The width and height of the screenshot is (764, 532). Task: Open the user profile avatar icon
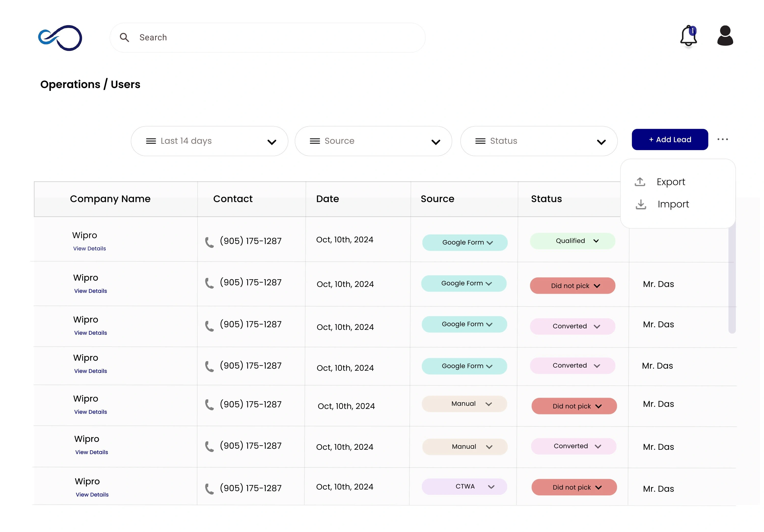click(725, 36)
